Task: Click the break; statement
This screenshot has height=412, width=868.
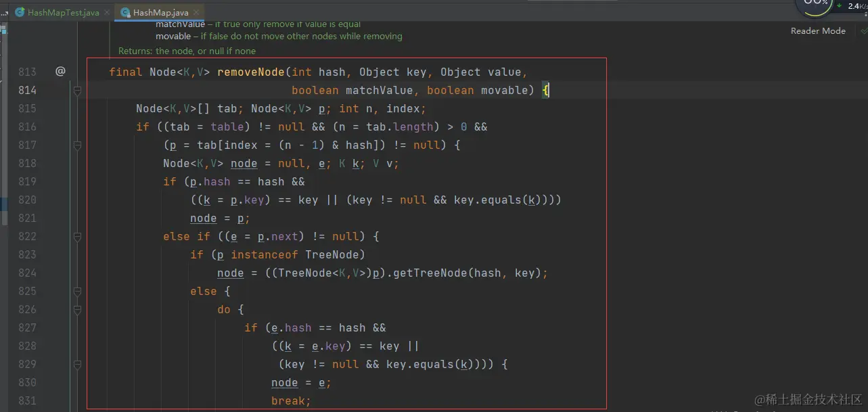Action: (291, 400)
